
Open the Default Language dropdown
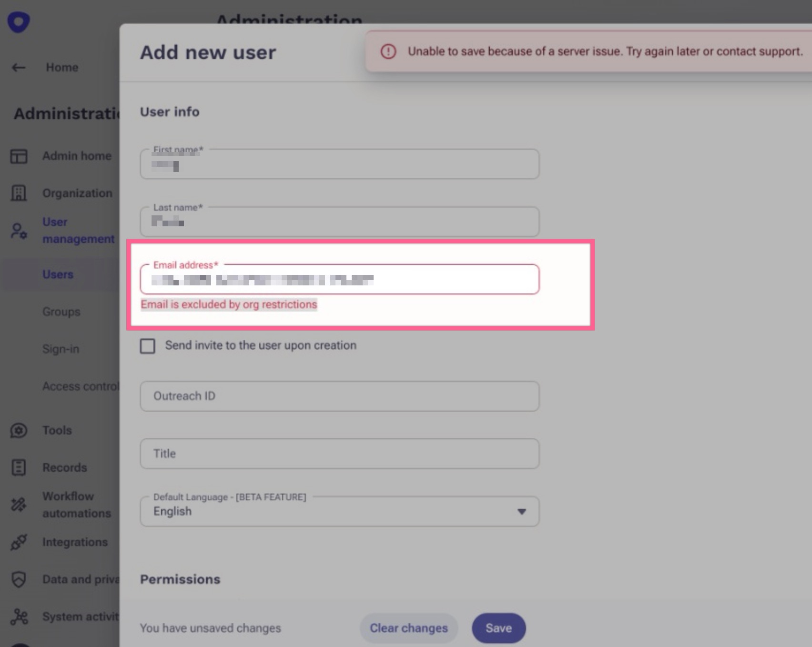click(x=340, y=511)
